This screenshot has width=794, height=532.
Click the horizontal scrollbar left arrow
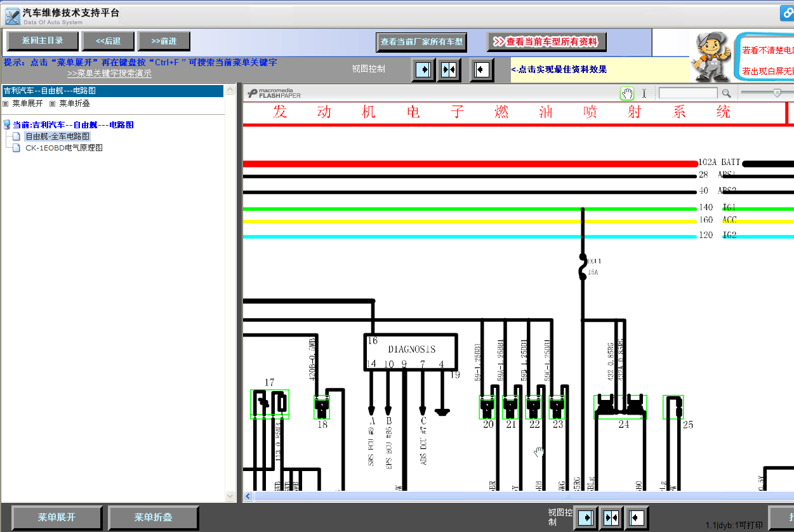pyautogui.click(x=248, y=496)
